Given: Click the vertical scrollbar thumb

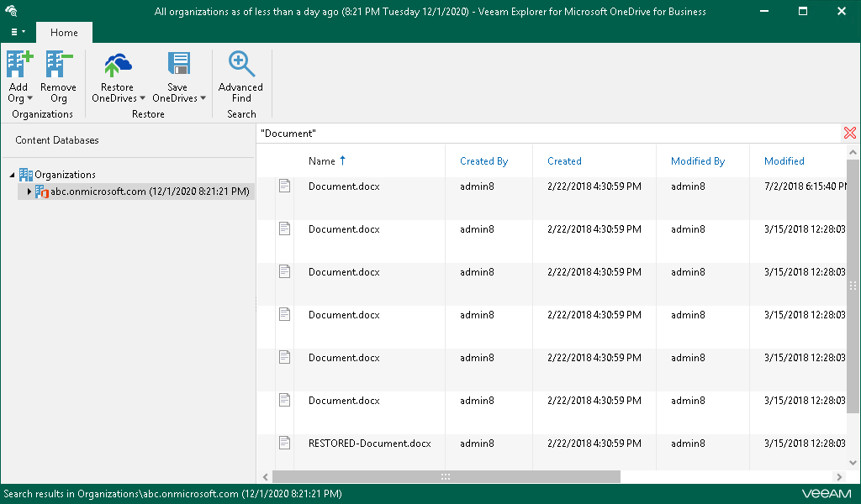Looking at the screenshot, I should (853, 286).
